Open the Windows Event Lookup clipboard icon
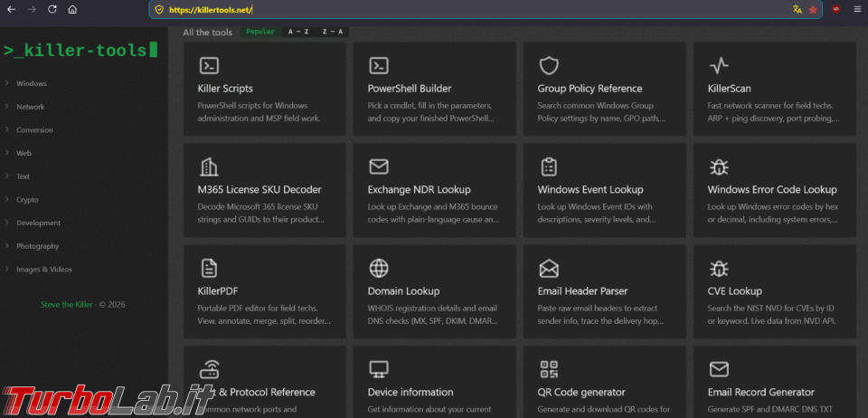868x418 pixels. click(x=549, y=166)
